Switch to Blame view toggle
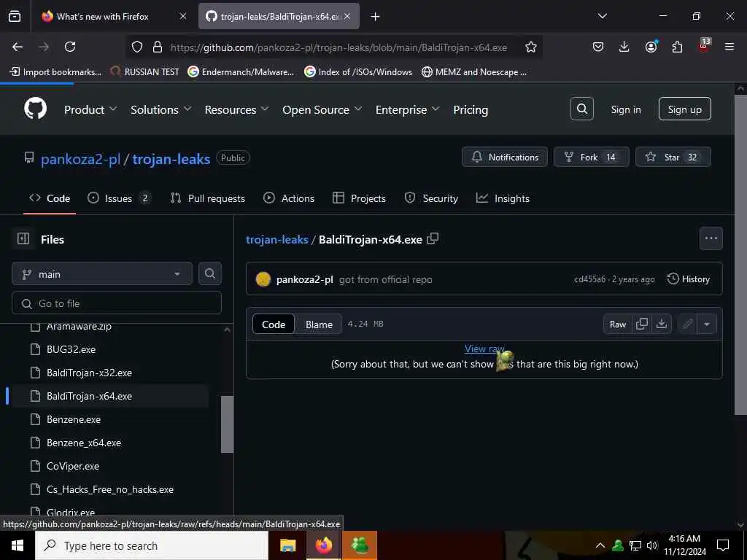The height and width of the screenshot is (560, 747). 319,324
